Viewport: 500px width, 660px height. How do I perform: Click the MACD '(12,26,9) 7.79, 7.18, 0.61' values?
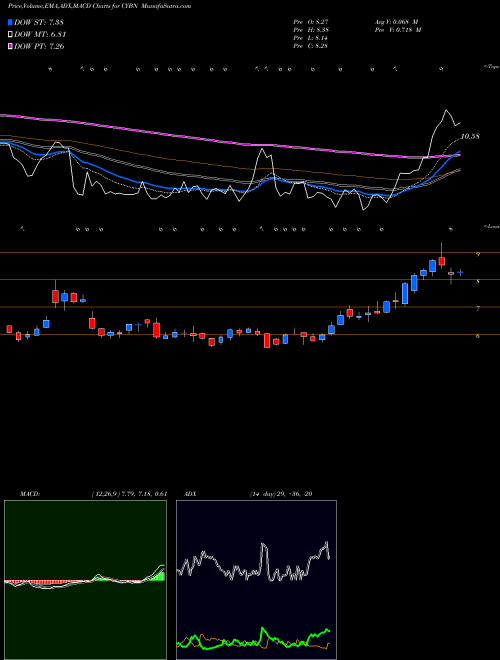[129, 494]
